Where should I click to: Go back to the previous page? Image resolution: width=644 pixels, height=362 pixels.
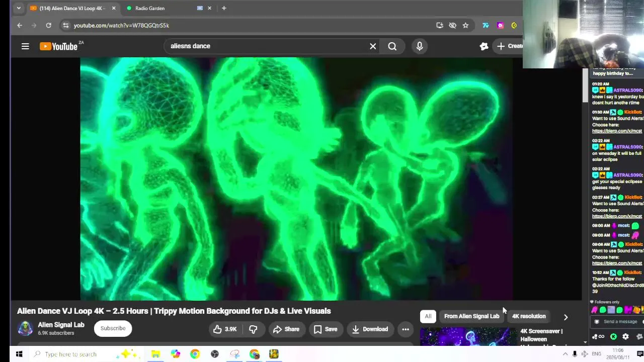tap(20, 25)
